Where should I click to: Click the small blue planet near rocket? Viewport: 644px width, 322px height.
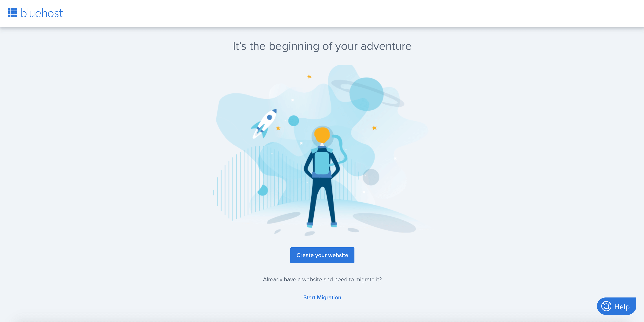click(294, 121)
